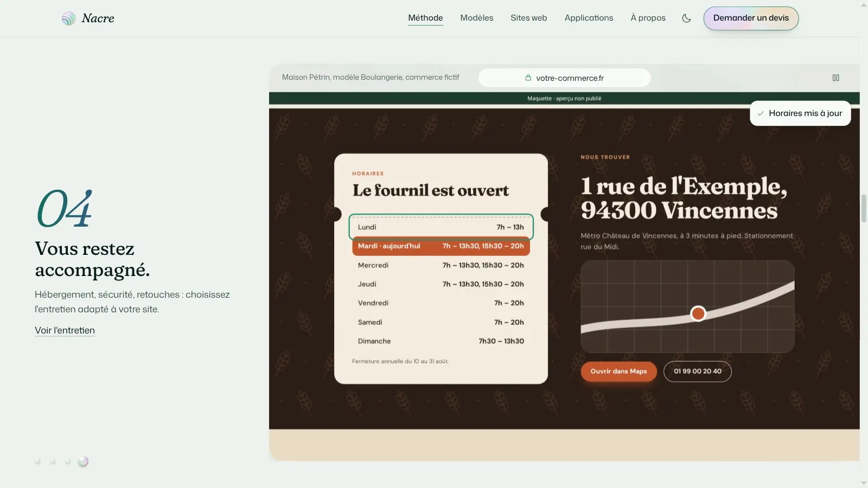Click the scrollbar down arrow
Image resolution: width=868 pixels, height=488 pixels.
pyautogui.click(x=864, y=483)
